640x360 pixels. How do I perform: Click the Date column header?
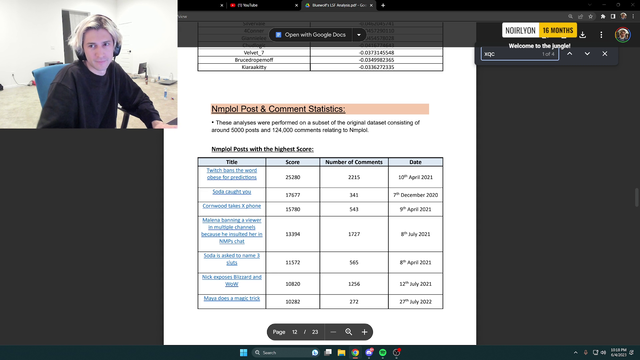[x=416, y=162]
